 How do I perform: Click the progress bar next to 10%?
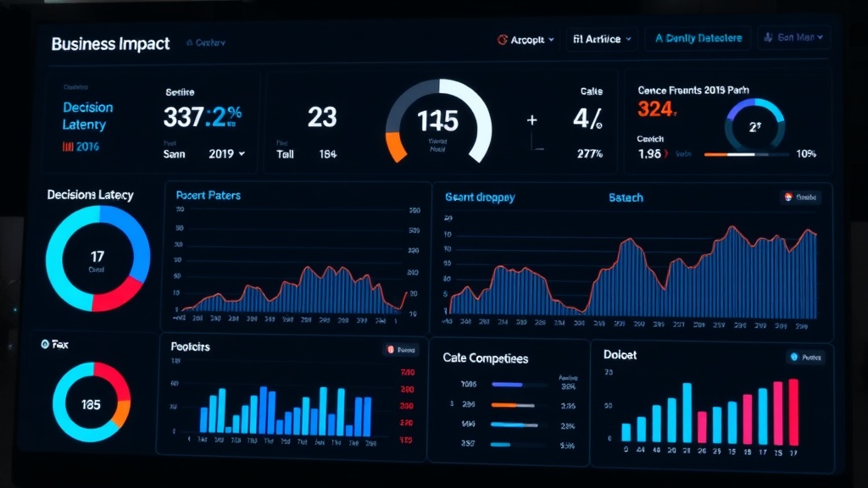[x=746, y=154]
